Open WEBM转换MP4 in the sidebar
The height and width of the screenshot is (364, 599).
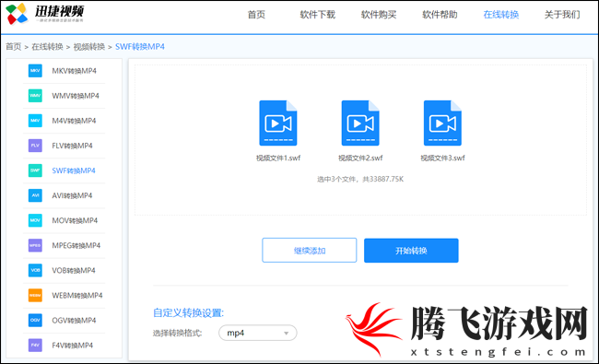[x=77, y=295]
